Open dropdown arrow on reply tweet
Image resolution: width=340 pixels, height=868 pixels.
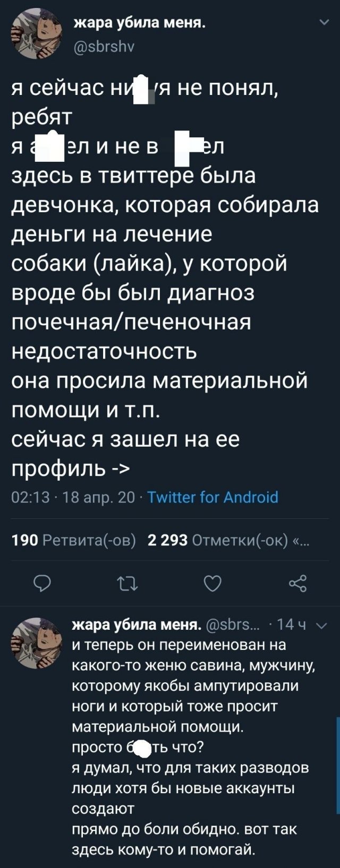[321, 625]
